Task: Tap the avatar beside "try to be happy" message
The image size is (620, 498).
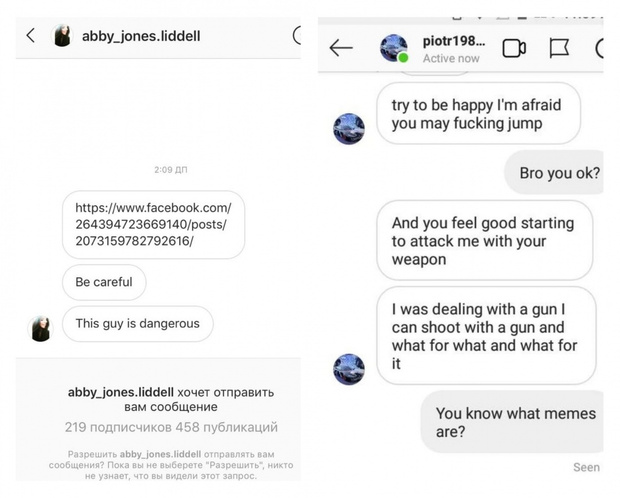Action: click(348, 128)
